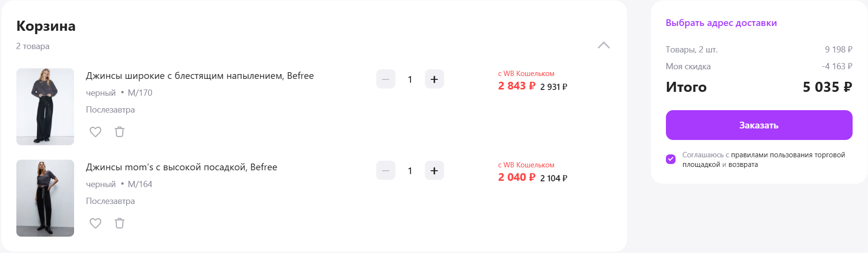Open the возврата return policy link
Screen dimensions: 868x253
tap(743, 164)
